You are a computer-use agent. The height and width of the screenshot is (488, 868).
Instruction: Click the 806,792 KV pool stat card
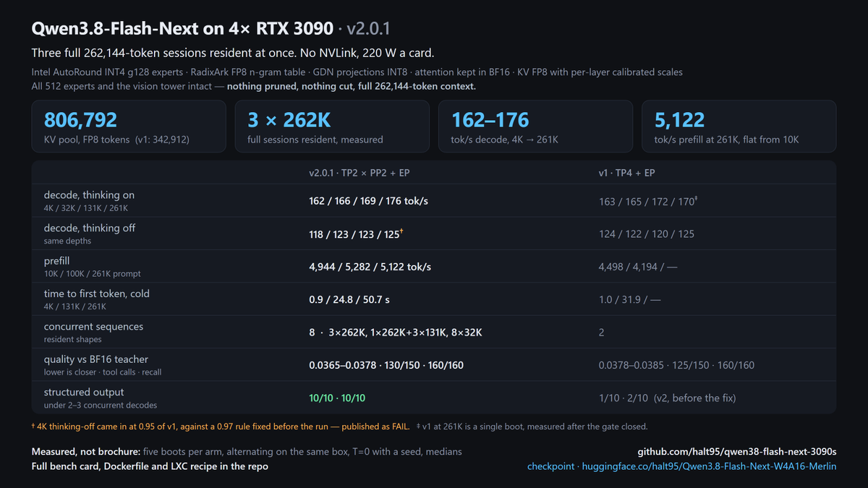click(129, 127)
